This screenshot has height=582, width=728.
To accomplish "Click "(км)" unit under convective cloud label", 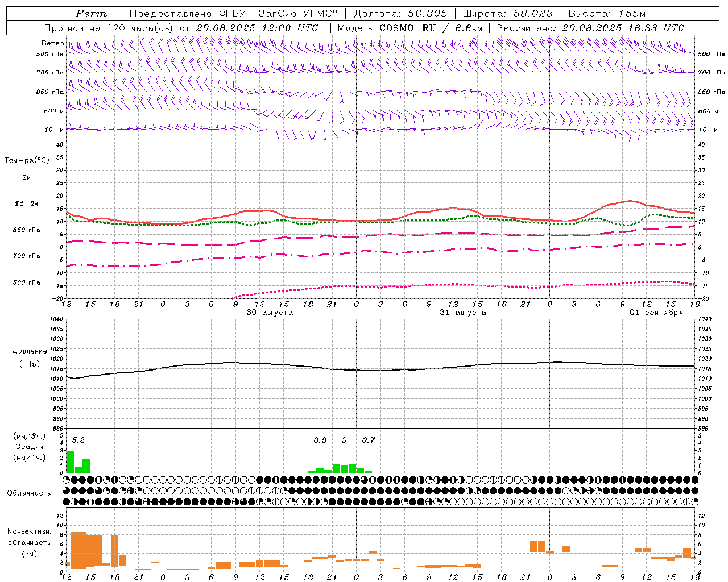I will pyautogui.click(x=30, y=554).
